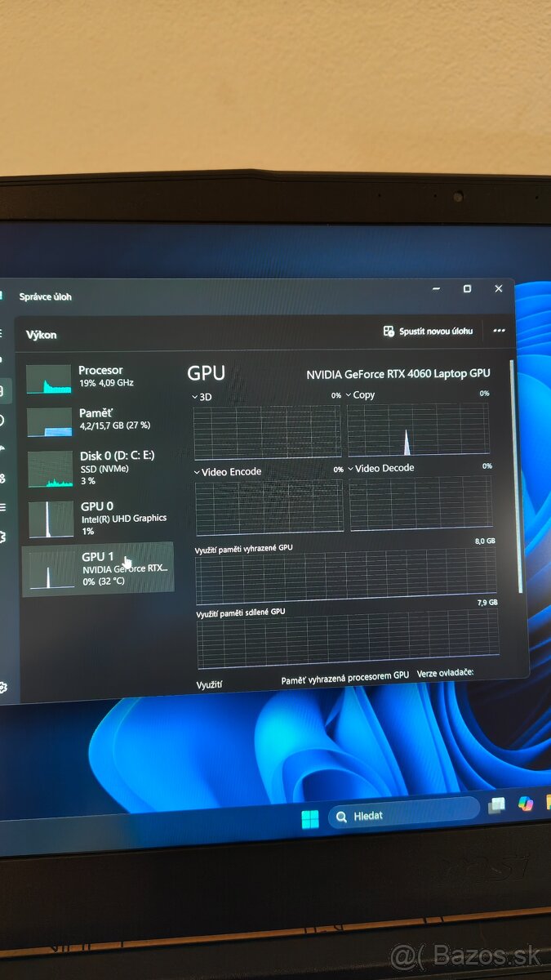The width and height of the screenshot is (551, 980).
Task: Click the new task icon beside Spustit novou úlohu
Action: pyautogui.click(x=389, y=331)
